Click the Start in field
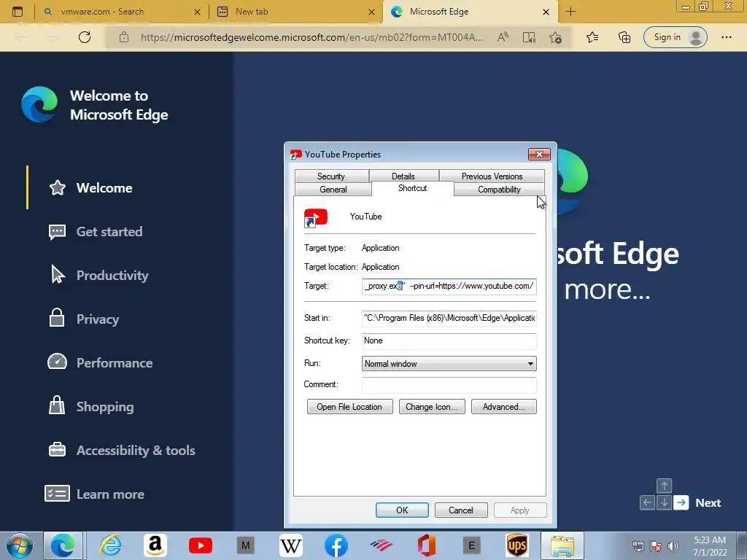The image size is (747, 560). pos(449,318)
